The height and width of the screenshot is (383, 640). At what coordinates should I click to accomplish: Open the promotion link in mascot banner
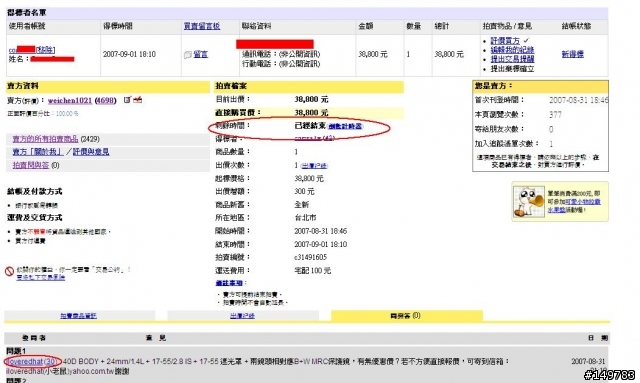(x=573, y=206)
